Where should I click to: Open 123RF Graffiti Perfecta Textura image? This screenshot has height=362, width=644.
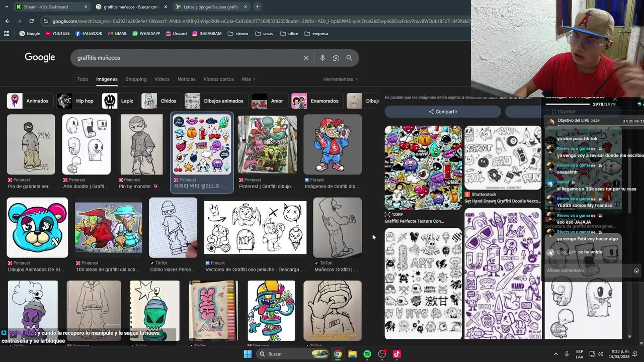coord(423,167)
